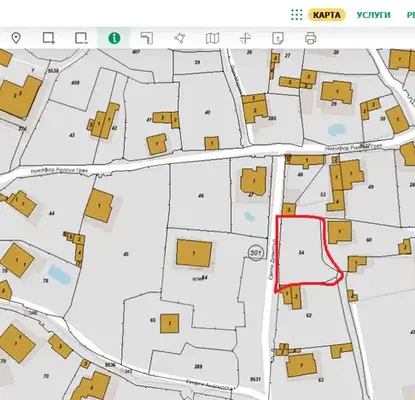415x400 pixels.
Task: Toggle the green info tool
Action: pos(114,38)
